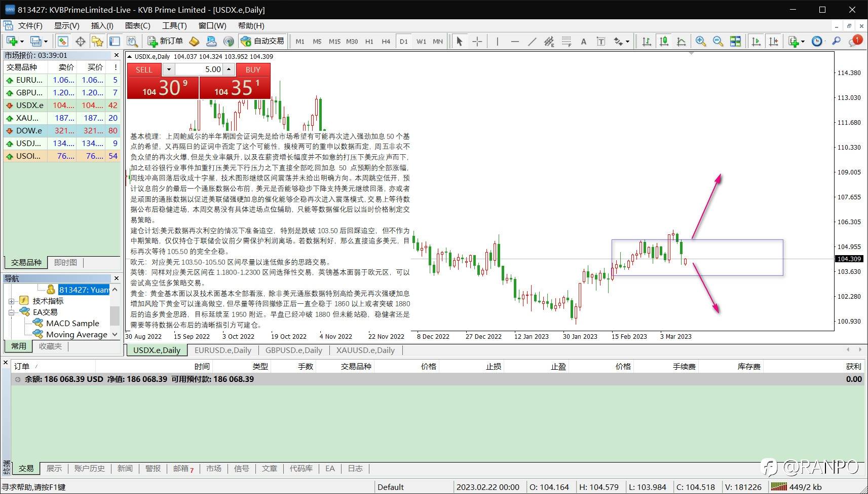Open the new chart toolbar icon
The image size is (868, 494).
[14, 41]
